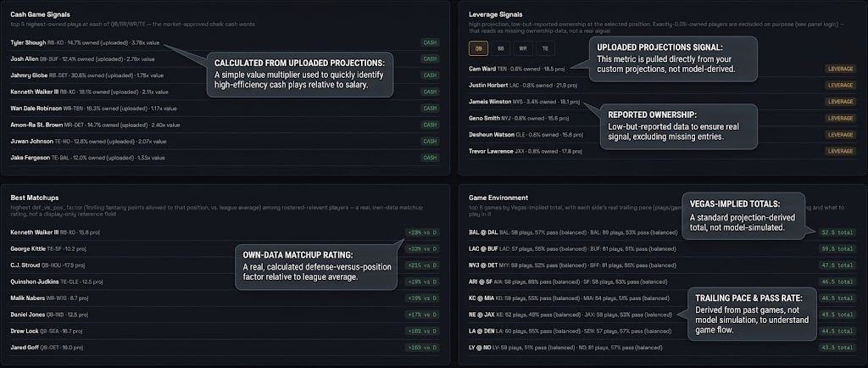Click the 47.5 total badge
The height and width of the screenshot is (368, 868).
[x=837, y=265]
